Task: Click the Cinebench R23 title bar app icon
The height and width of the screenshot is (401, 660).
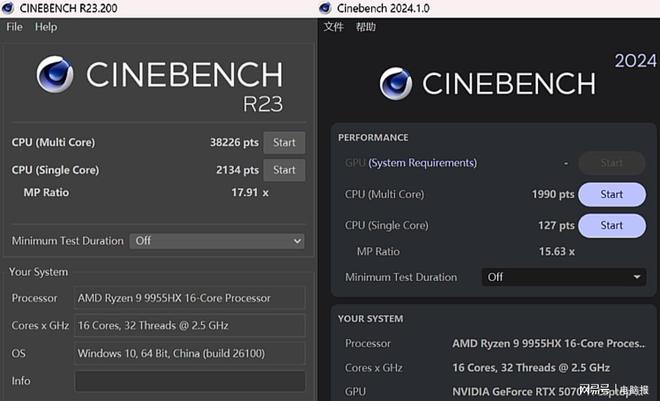Action: pos(9,9)
